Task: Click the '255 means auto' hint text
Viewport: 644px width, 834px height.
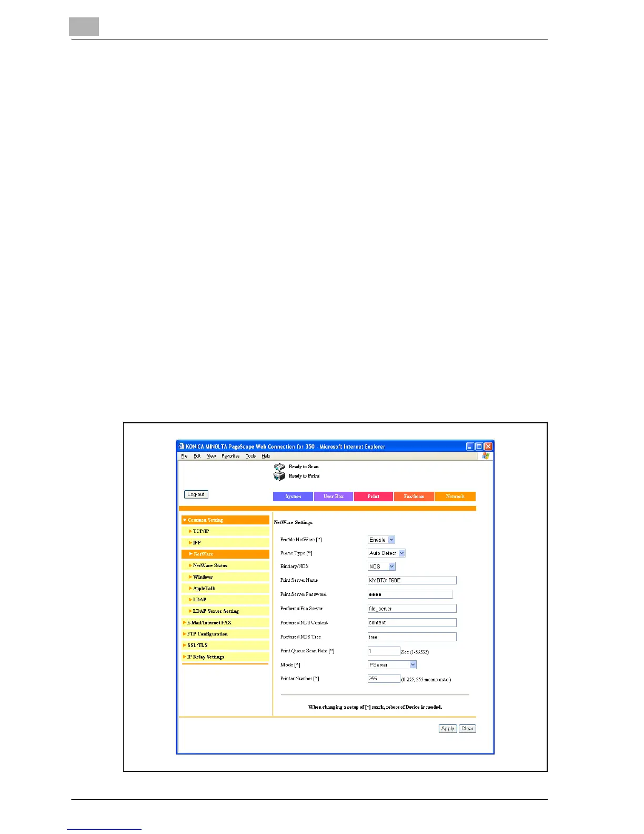Action: point(426,680)
